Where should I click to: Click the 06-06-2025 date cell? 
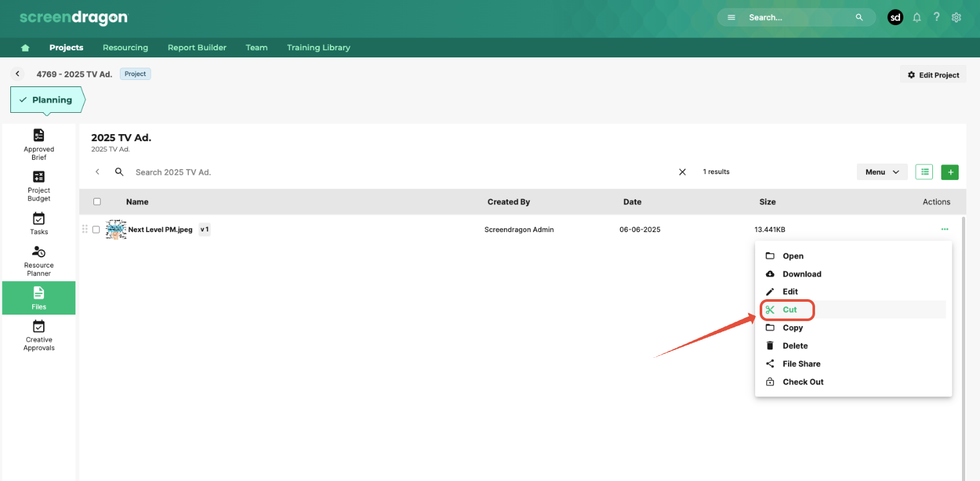640,230
